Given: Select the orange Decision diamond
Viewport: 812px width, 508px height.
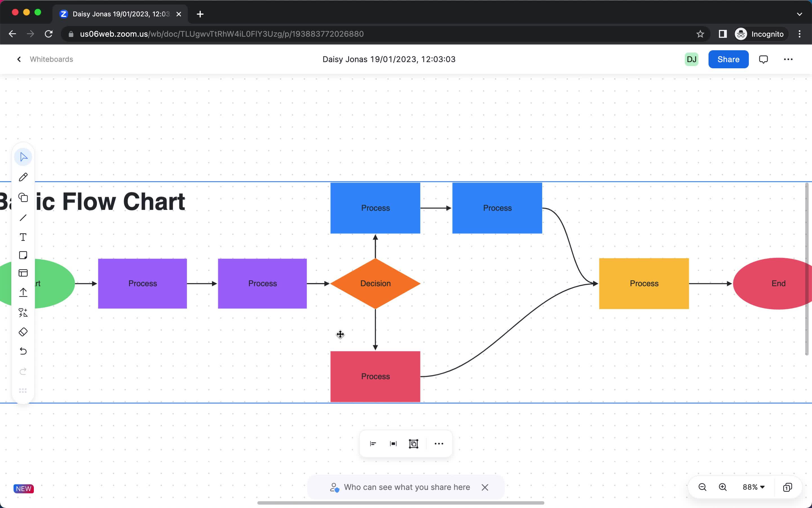Looking at the screenshot, I should [375, 284].
